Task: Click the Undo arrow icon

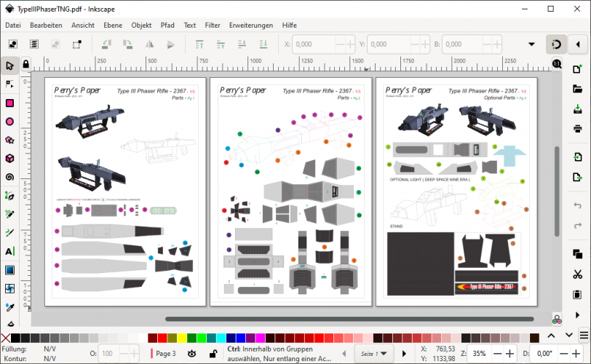Action: pos(577,205)
